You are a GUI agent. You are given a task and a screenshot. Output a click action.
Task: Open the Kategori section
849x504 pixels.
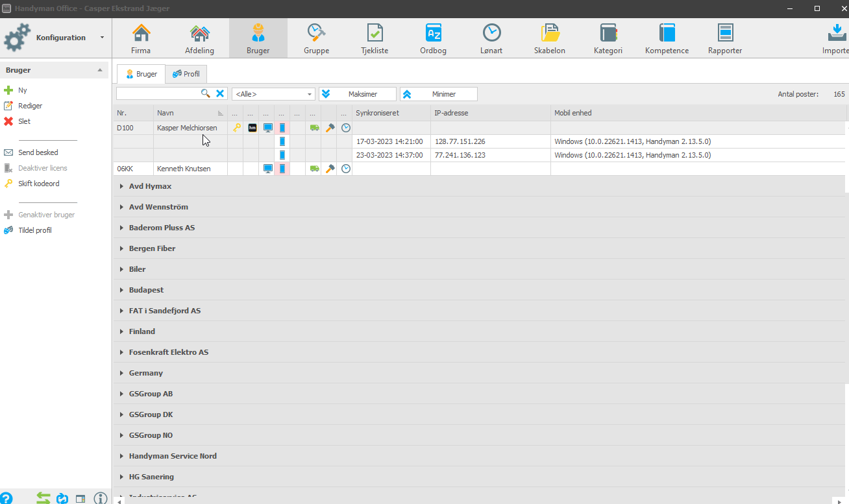coord(608,38)
